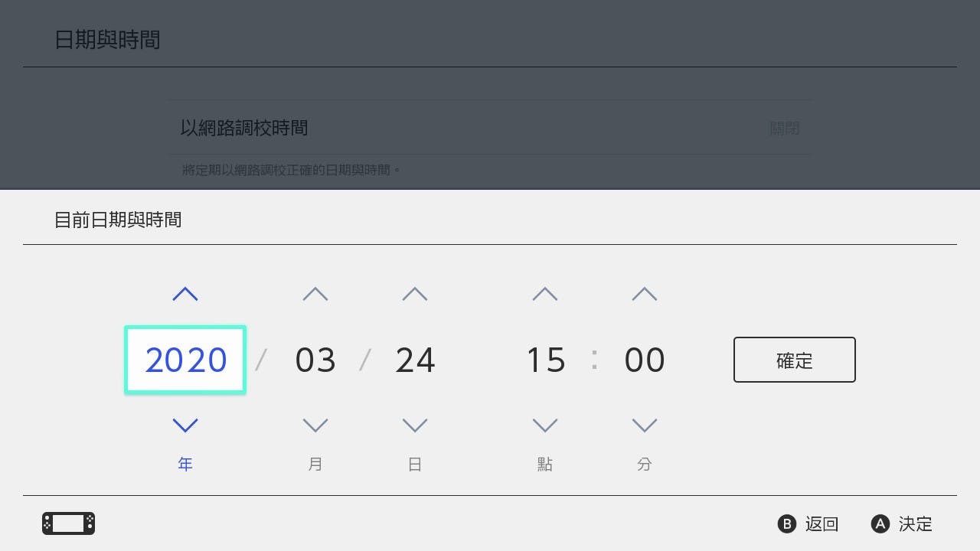Select the hour field showing 15
This screenshot has width=980, height=551.
pos(545,360)
